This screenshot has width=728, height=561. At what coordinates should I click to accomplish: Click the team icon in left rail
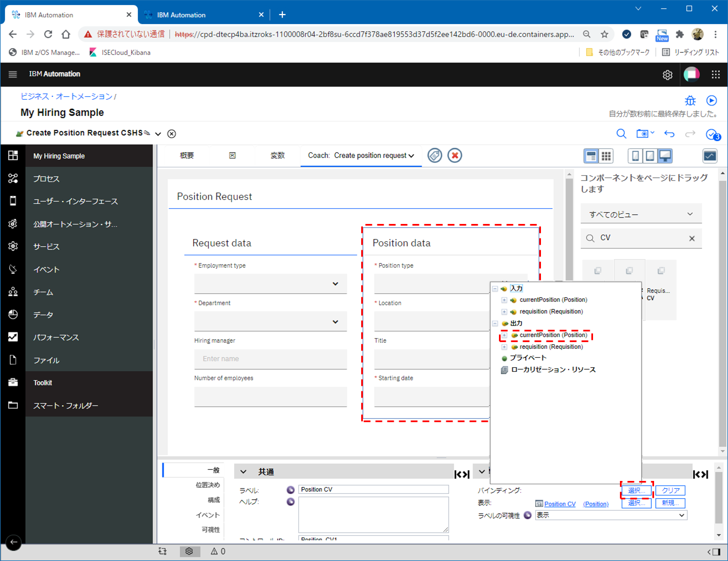(x=13, y=292)
